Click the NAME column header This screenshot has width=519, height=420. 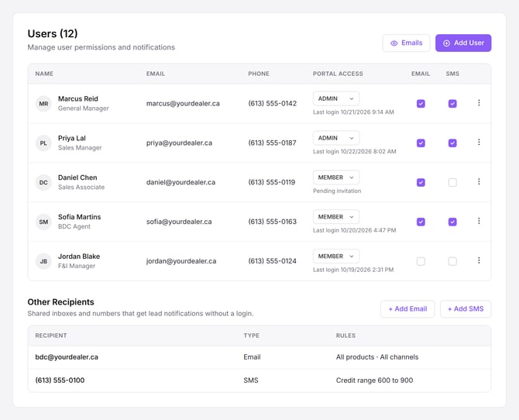tap(44, 74)
